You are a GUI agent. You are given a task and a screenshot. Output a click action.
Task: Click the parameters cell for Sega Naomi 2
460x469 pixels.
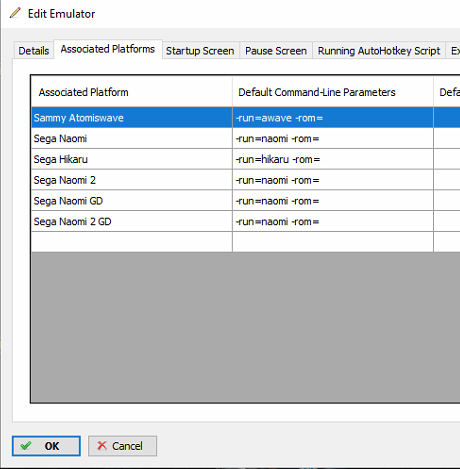[333, 180]
